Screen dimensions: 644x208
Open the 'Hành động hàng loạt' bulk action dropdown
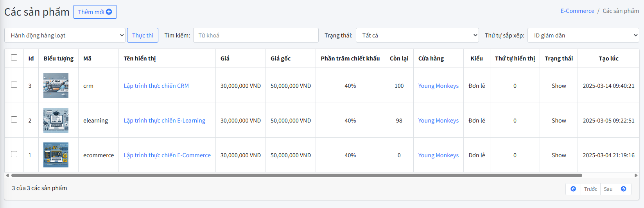pos(65,35)
